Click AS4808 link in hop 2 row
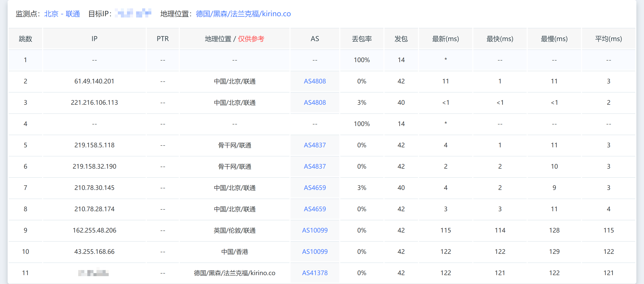Screen dimensions: 644x284 [x=315, y=81]
